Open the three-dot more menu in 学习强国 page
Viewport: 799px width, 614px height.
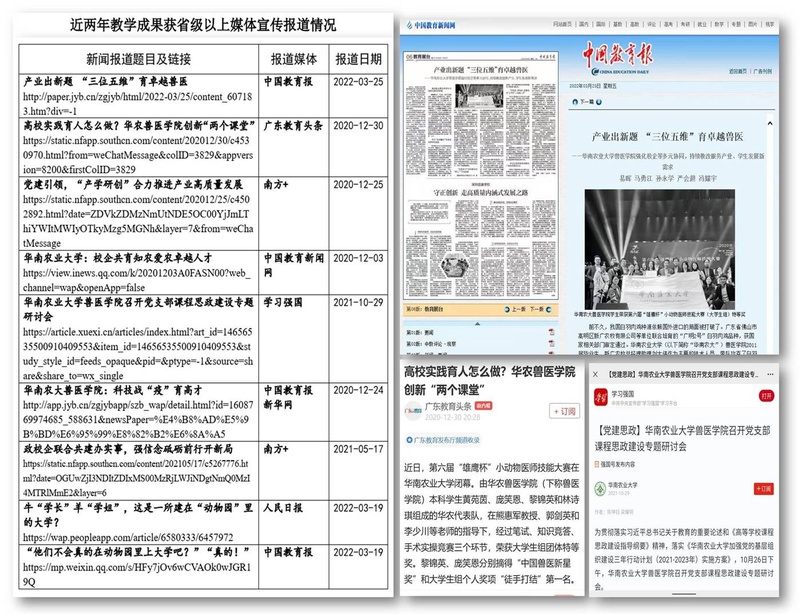coord(770,374)
